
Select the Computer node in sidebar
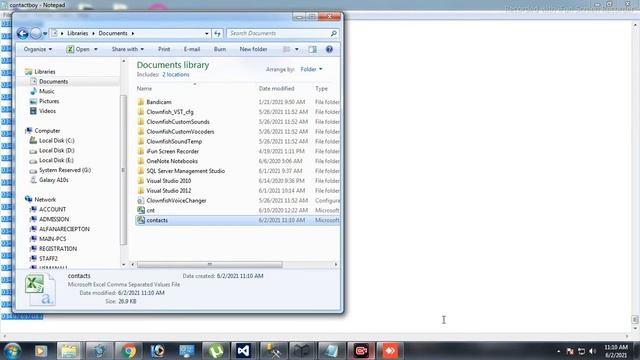(47, 131)
